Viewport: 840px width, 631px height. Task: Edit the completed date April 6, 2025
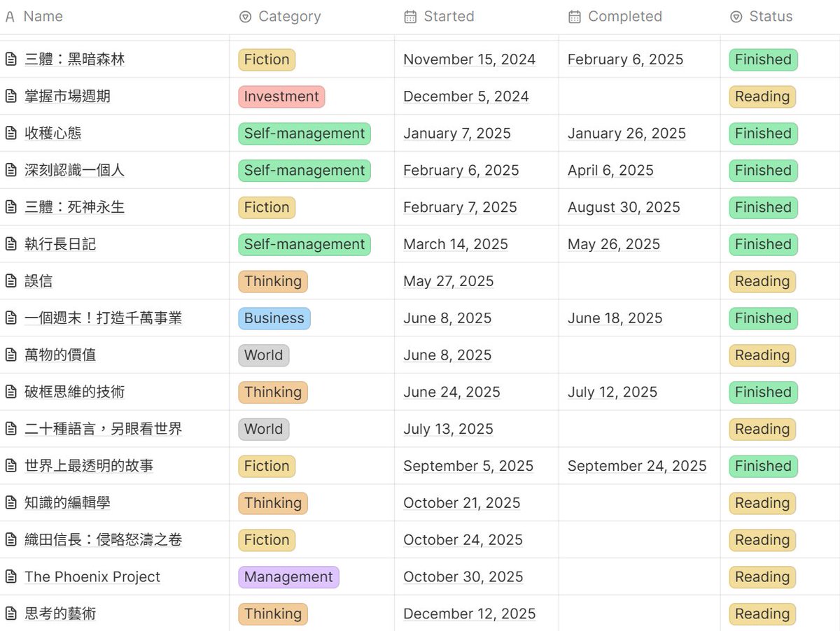point(610,171)
